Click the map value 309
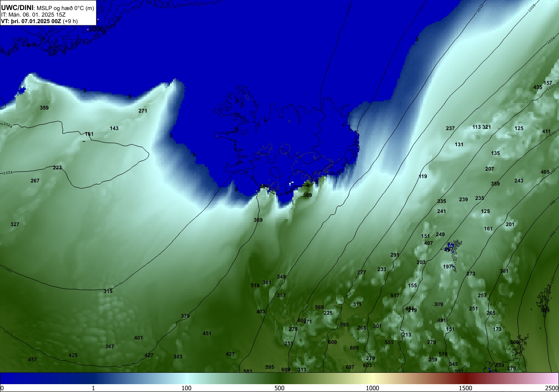Viewport: 559px width, 392px height. click(438, 304)
